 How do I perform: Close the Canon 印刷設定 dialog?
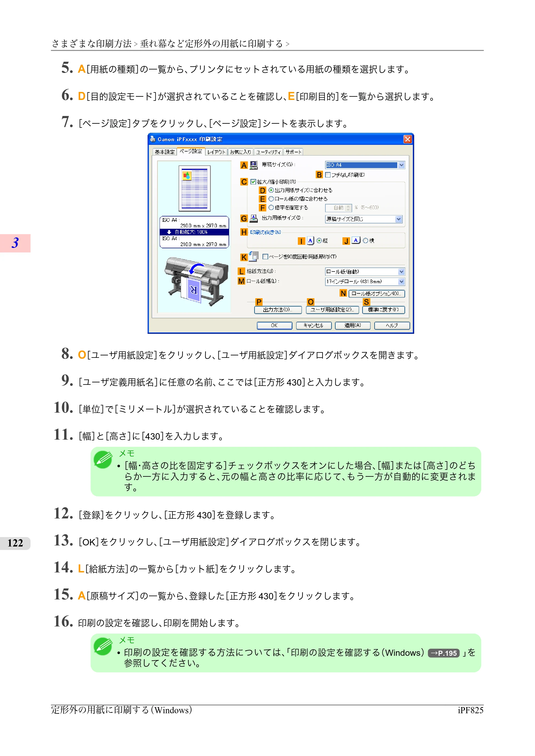point(407,139)
